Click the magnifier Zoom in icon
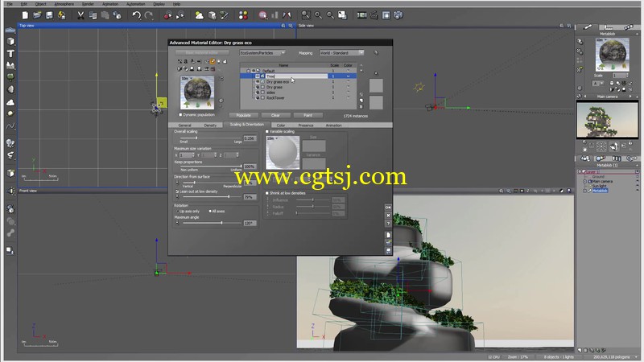The width and height of the screenshot is (644, 362). click(x=318, y=15)
